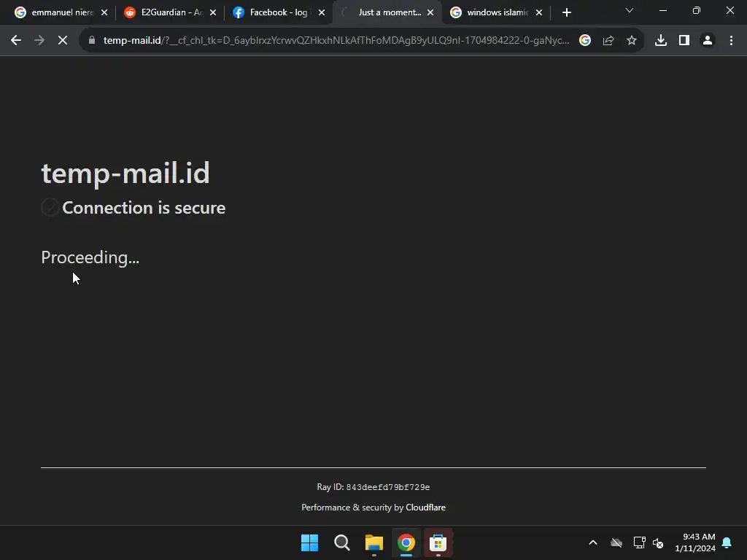
Task: Bookmark this tab with star icon
Action: point(632,41)
